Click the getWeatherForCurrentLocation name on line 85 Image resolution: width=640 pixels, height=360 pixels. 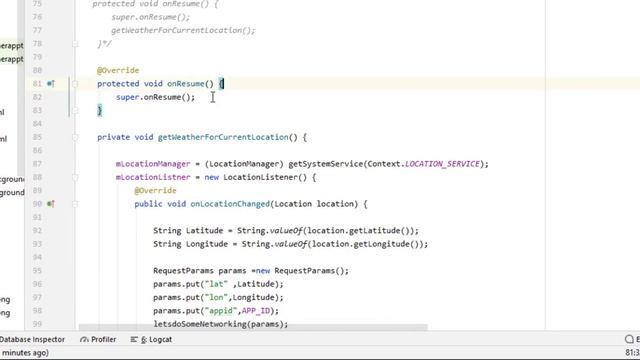tap(223, 137)
